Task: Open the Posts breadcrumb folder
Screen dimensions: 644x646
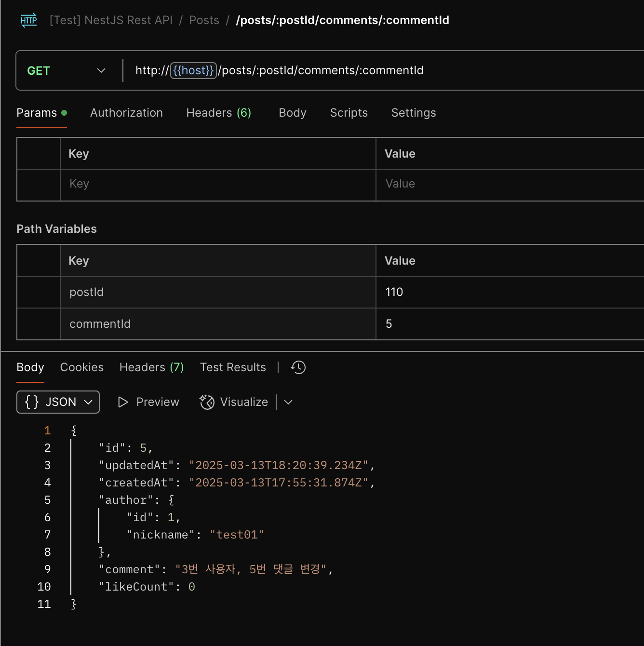Action: [204, 20]
